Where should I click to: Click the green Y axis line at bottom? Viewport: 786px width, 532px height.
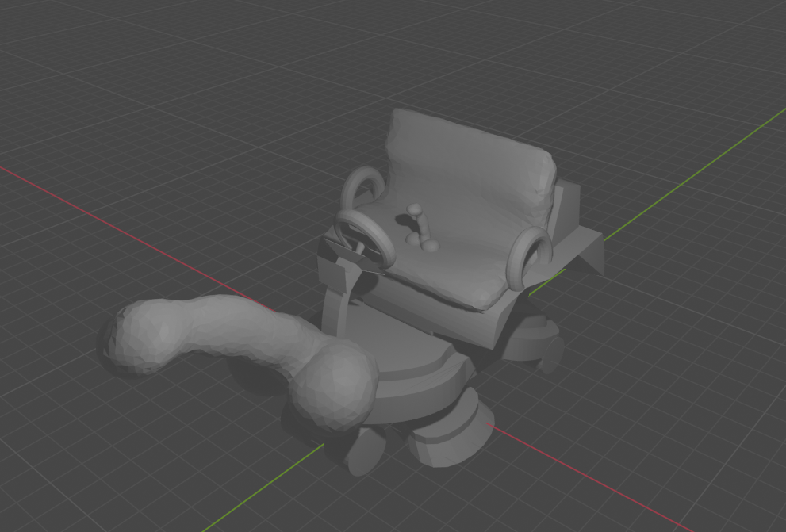tap(262, 492)
